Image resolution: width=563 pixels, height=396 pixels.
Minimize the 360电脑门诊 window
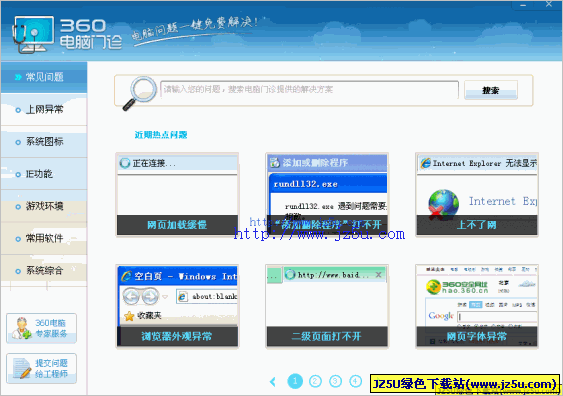tap(523, 5)
